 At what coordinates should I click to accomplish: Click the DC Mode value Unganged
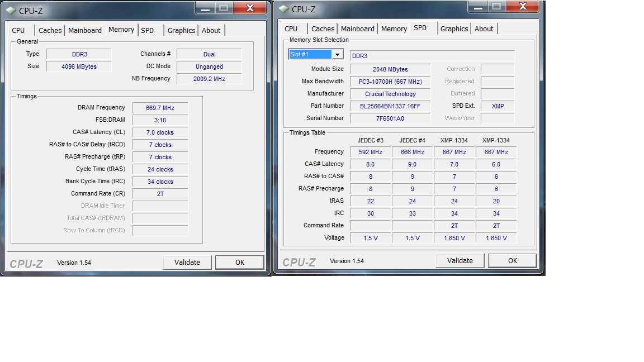209,66
